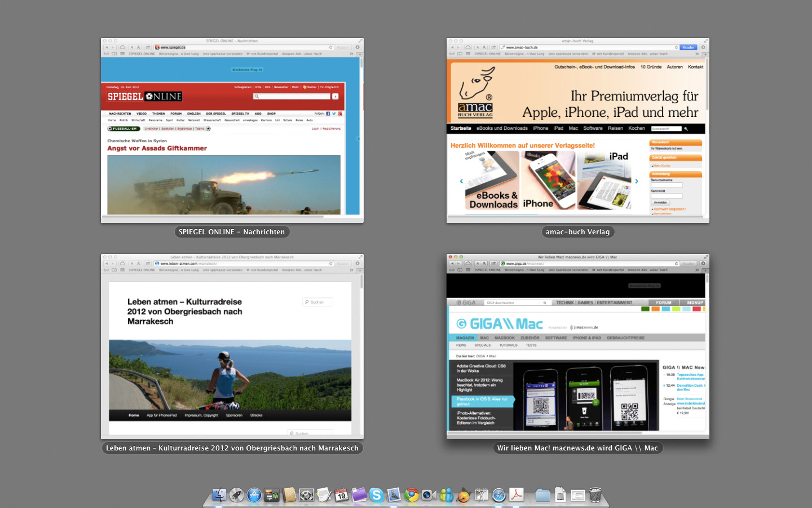Screen dimensions: 812x508
Task: Open the App Store dock icon
Action: pos(254,495)
